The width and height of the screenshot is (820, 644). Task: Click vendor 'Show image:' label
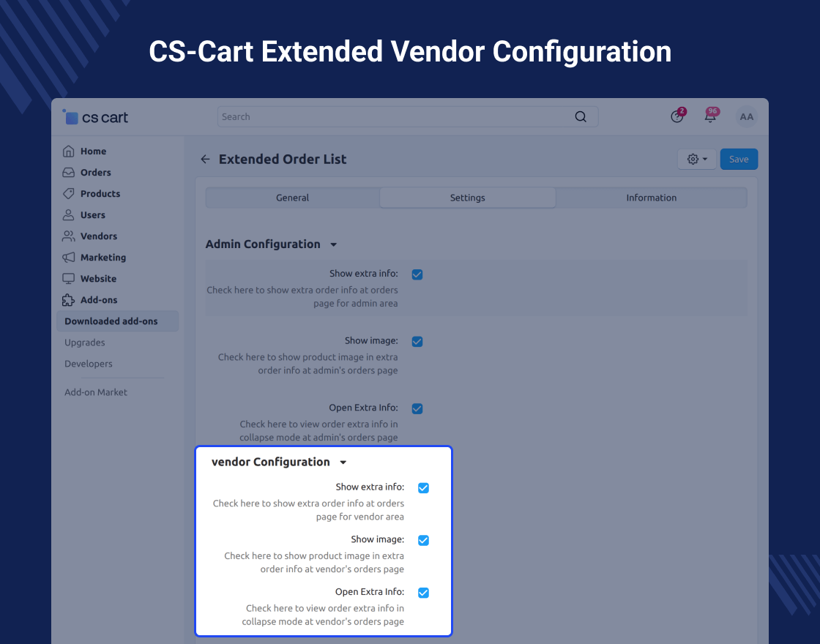point(378,539)
